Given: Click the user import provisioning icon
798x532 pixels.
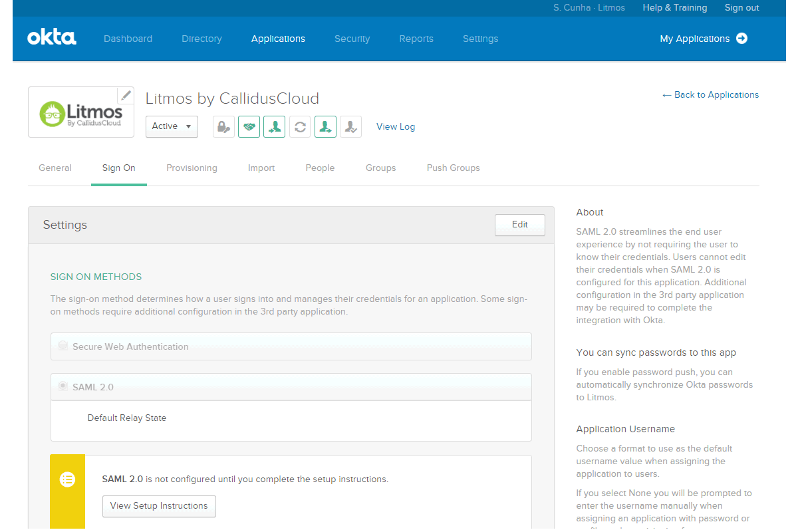Looking at the screenshot, I should pos(274,126).
